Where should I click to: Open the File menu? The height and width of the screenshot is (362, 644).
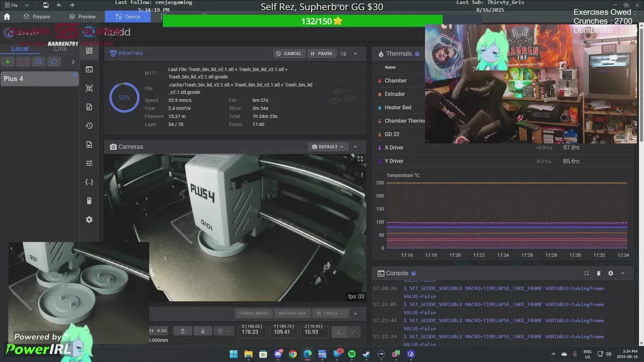point(12,5)
